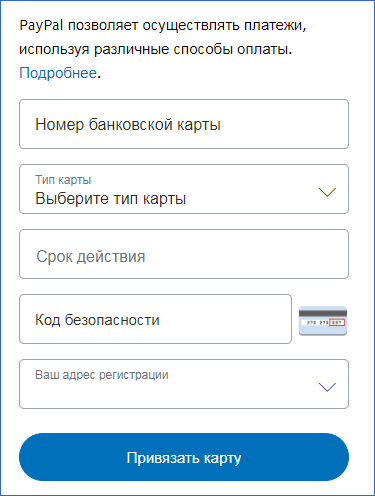
Task: Click the Привязать карту button
Action: click(x=184, y=457)
